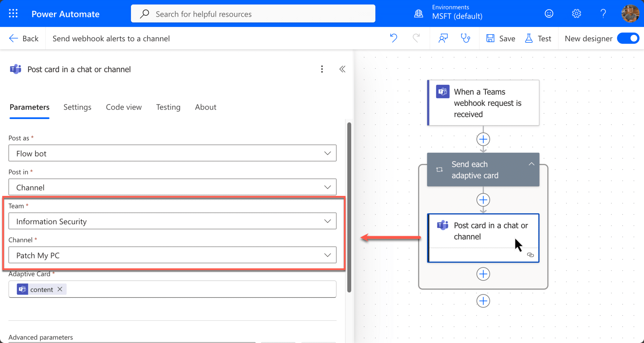Send a smile feedback
The width and height of the screenshot is (644, 343).
coord(549,13)
